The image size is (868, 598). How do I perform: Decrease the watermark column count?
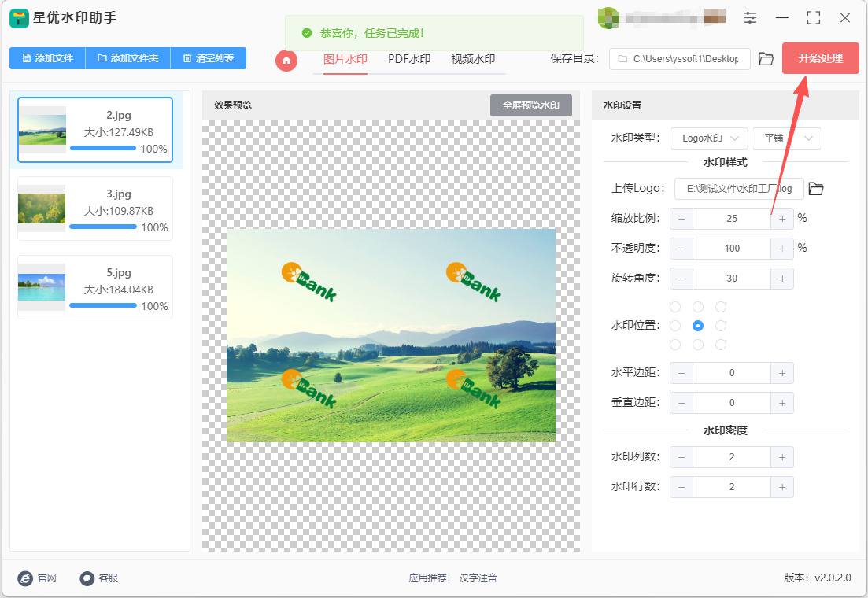pos(681,457)
